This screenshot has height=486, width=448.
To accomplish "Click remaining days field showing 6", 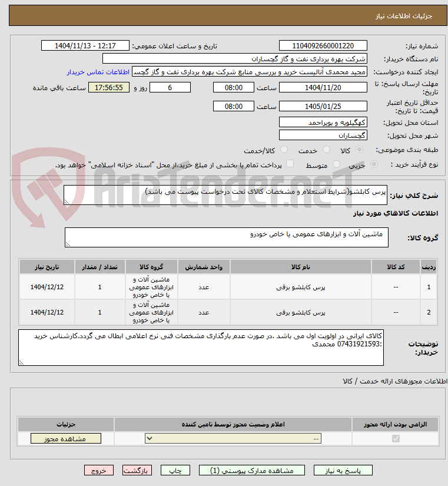I will 170,87.
